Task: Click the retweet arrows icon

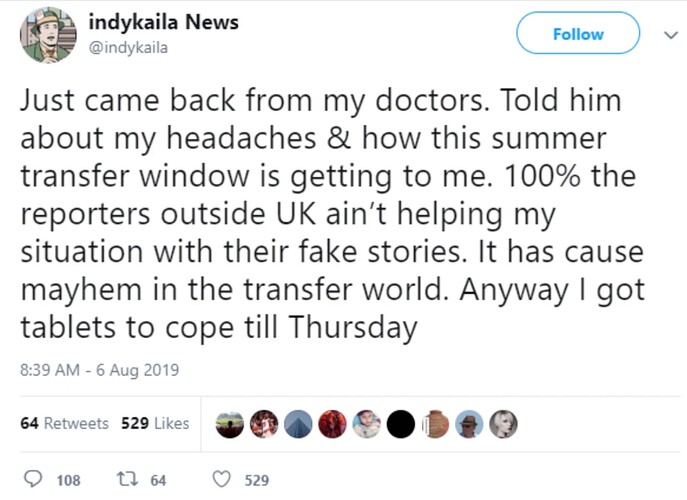Action: [x=128, y=479]
